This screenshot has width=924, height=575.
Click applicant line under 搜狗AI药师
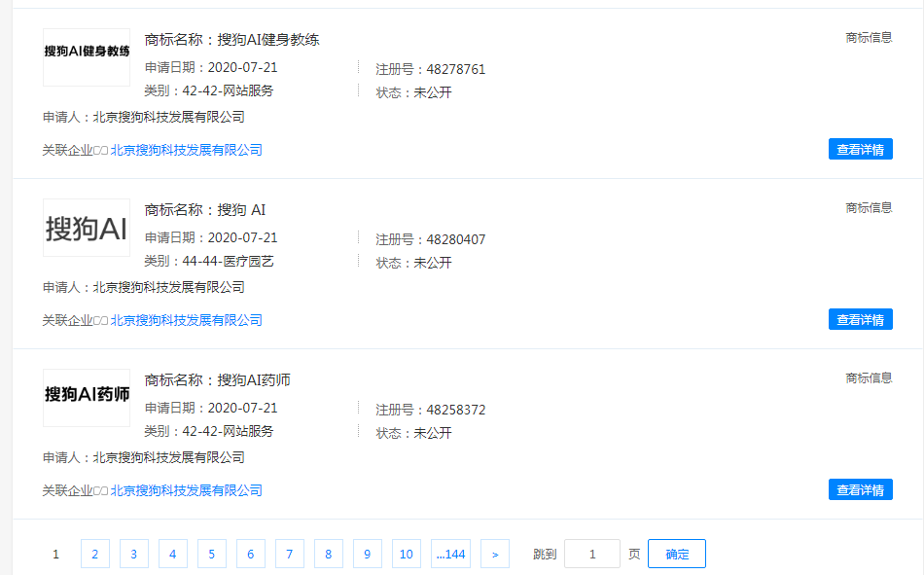tap(144, 457)
